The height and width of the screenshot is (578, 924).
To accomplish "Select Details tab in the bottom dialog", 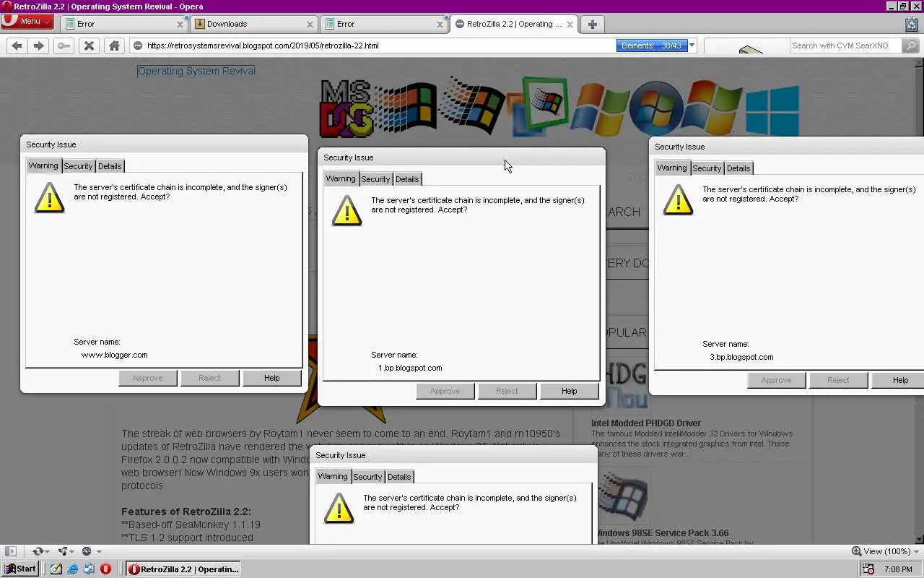I will (x=399, y=477).
